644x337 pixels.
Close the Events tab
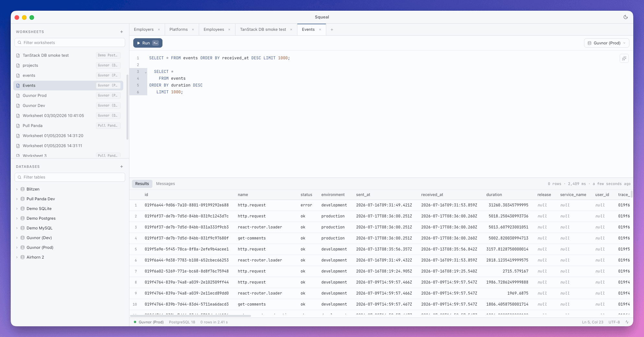tap(320, 29)
